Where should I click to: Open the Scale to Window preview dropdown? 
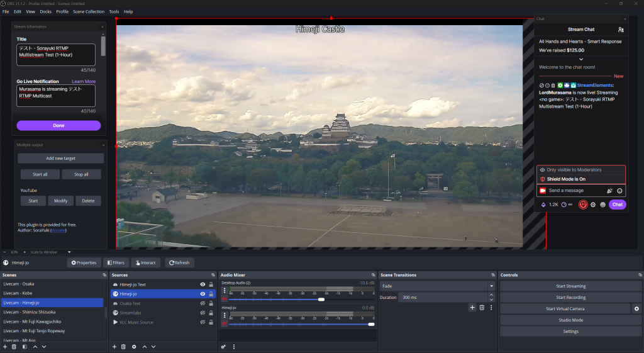coord(69,252)
